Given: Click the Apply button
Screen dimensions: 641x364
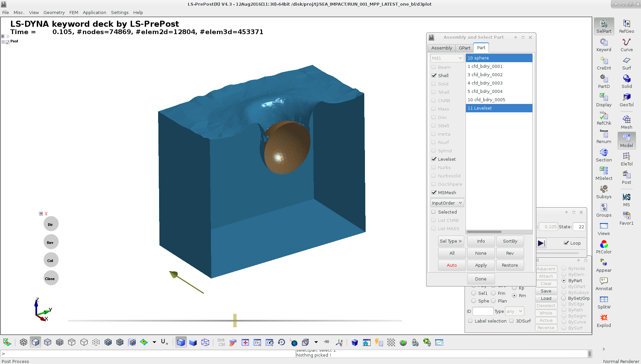Looking at the screenshot, I should click(481, 265).
